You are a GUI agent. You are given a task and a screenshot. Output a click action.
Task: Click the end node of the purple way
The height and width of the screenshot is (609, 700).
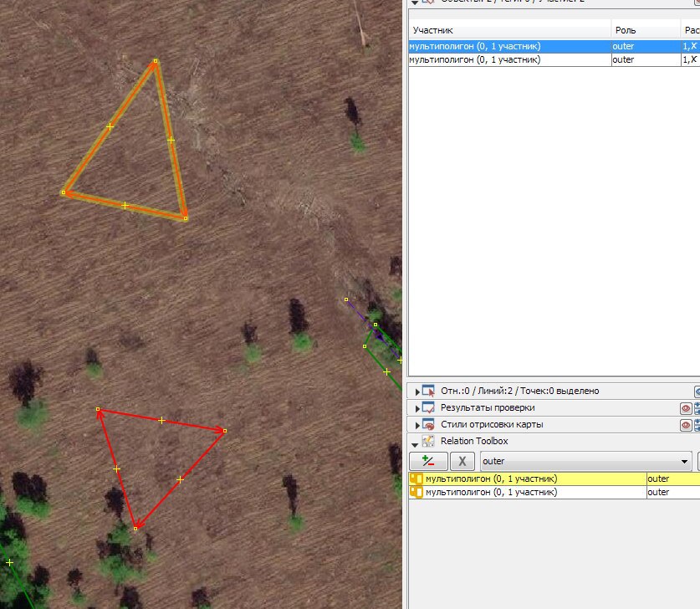(x=346, y=299)
